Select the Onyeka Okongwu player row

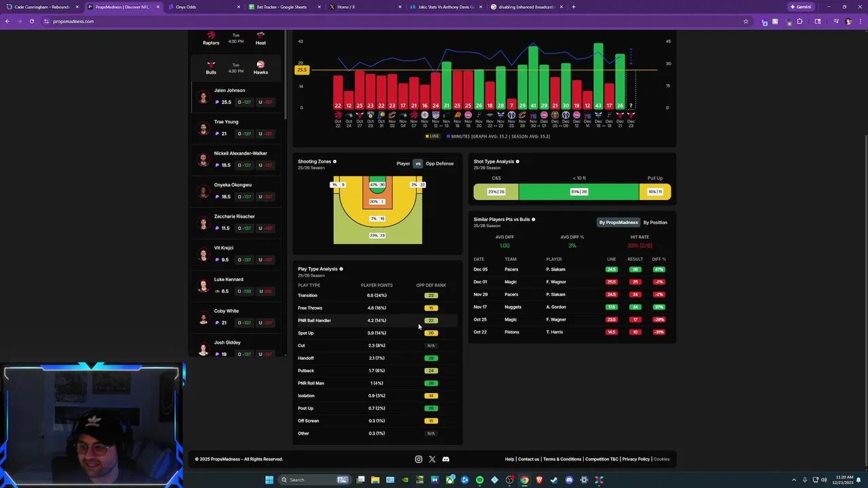(x=236, y=190)
